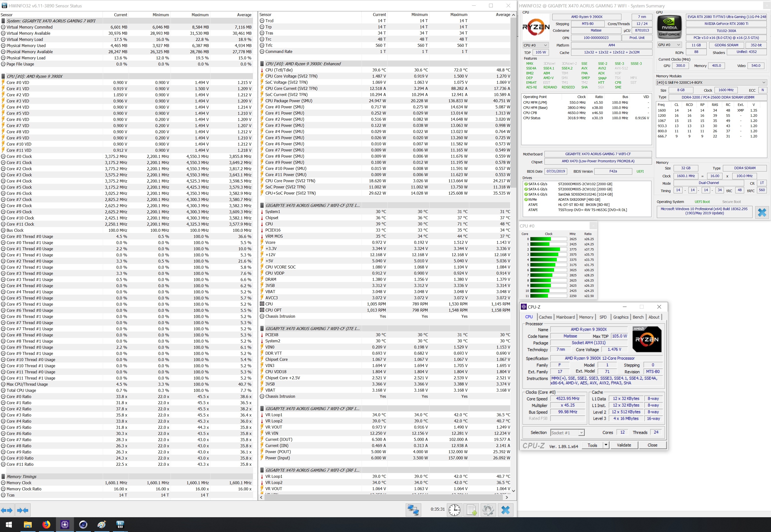Click the expand columns arrows icon
Screen dimensions: 771x532
(7, 510)
